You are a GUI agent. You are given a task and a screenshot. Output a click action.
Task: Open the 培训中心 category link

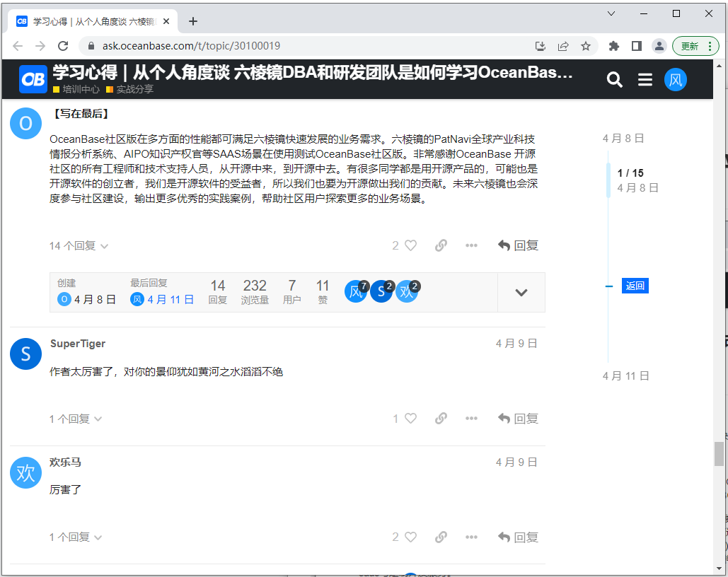[76, 89]
